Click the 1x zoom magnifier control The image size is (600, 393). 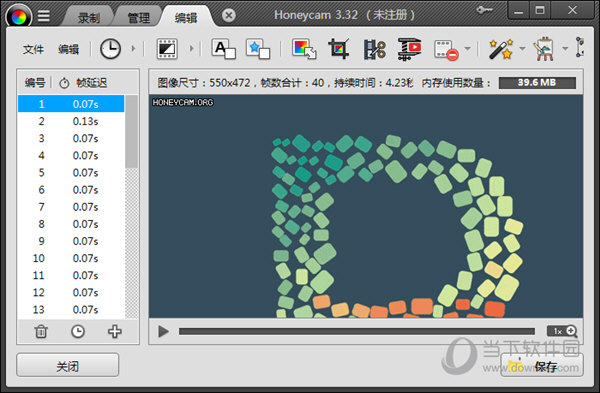[562, 331]
